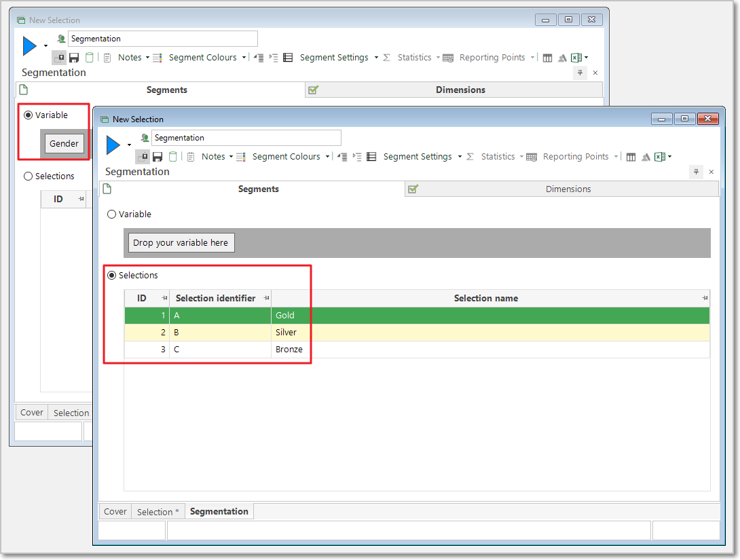
Task: Select the Silver row in selections table
Action: tap(418, 332)
